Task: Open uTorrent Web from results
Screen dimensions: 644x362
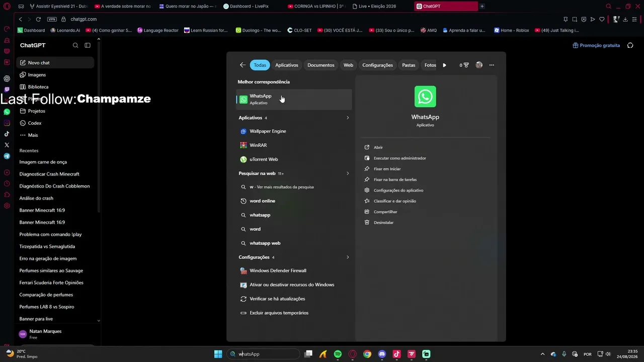Action: (294, 159)
